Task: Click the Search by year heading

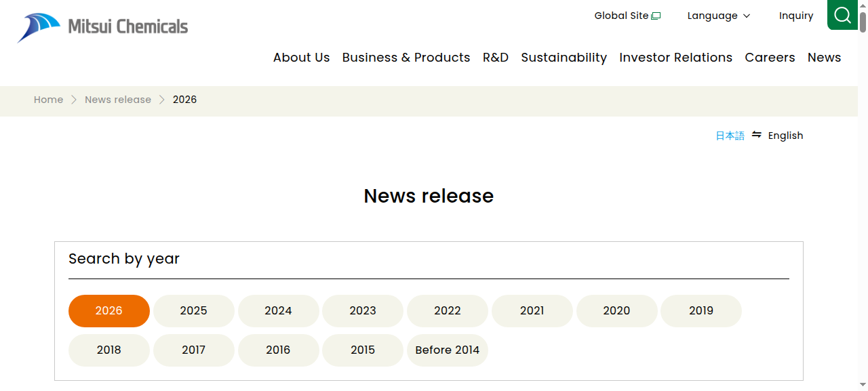Action: point(124,259)
